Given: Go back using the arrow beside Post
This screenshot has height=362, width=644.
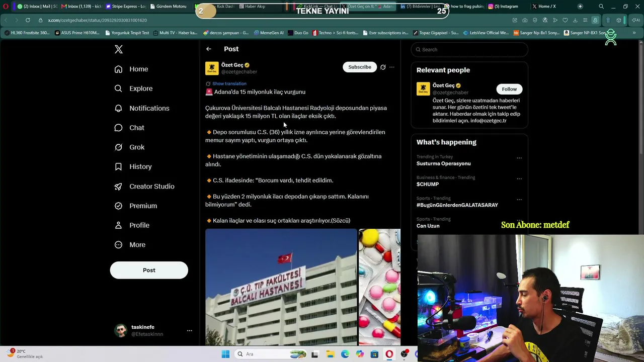Looking at the screenshot, I should coord(209,49).
